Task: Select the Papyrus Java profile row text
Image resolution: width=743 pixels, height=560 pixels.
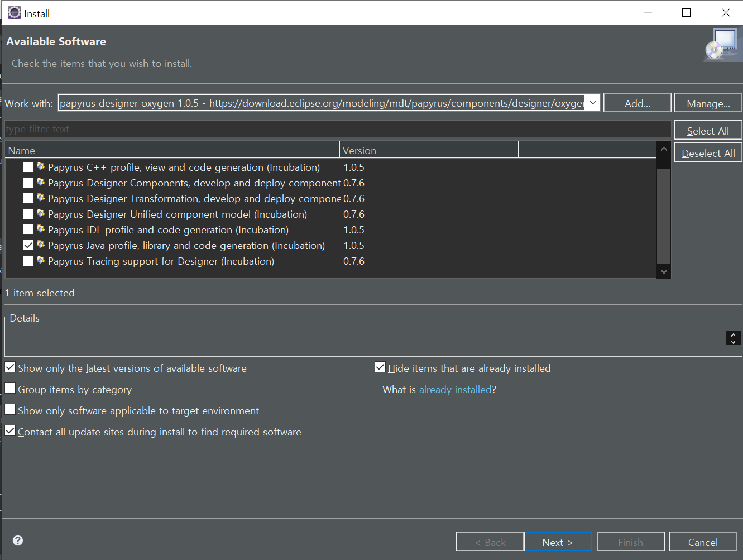Action: pyautogui.click(x=186, y=245)
